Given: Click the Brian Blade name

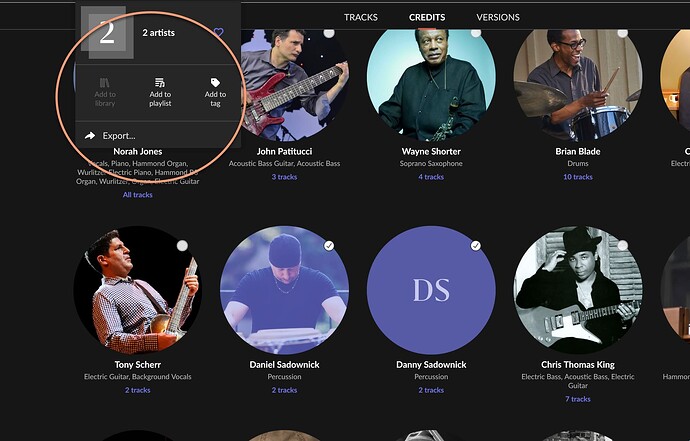Looking at the screenshot, I should 578,151.
